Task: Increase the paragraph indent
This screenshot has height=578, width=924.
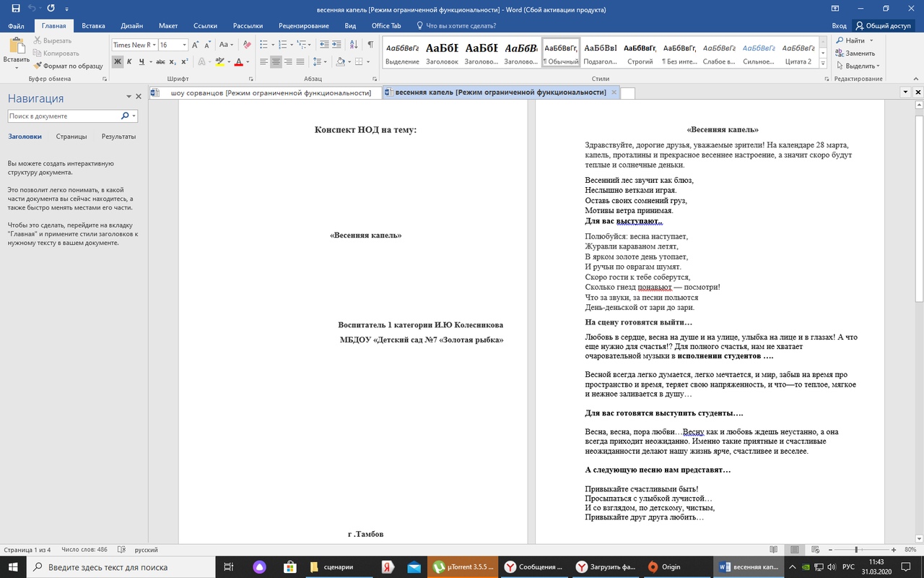Action: coord(337,45)
